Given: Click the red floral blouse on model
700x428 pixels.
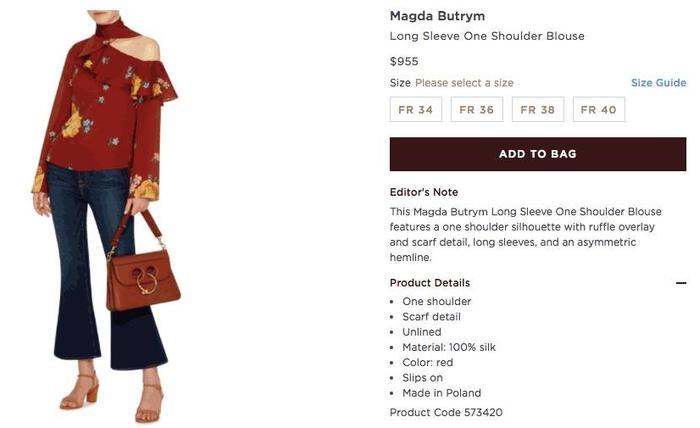Looking at the screenshot, I should tap(105, 112).
